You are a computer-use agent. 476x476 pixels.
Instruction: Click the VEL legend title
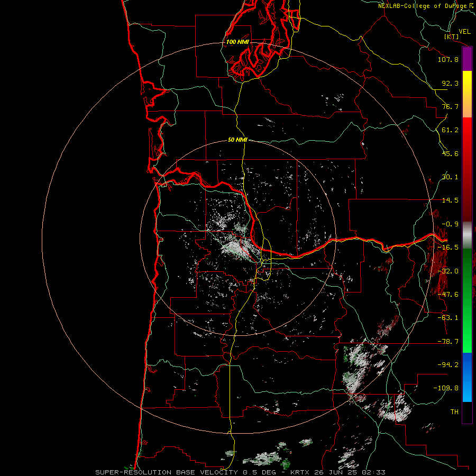464,31
